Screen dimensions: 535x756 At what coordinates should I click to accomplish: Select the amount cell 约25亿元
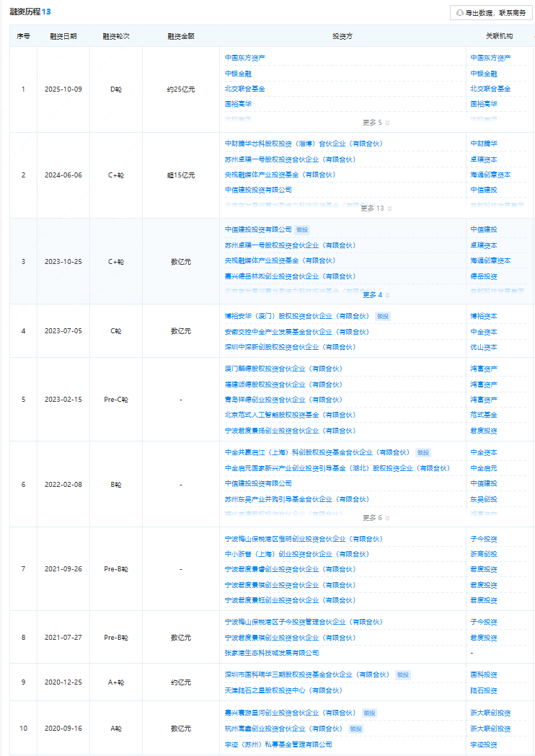(x=181, y=89)
